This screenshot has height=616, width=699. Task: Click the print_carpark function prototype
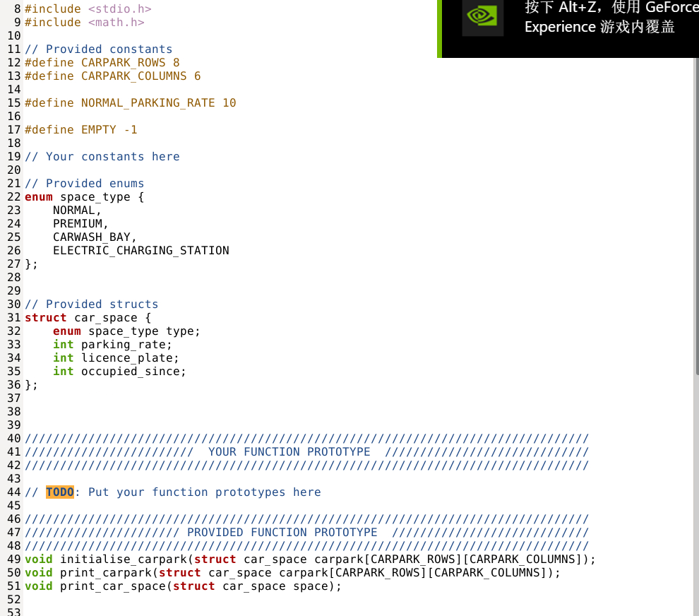292,573
